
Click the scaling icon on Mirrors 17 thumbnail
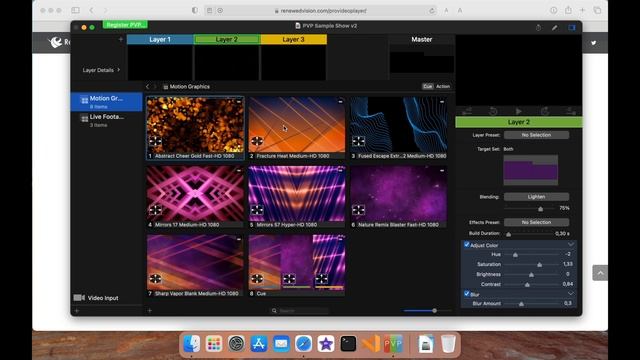pyautogui.click(x=155, y=210)
